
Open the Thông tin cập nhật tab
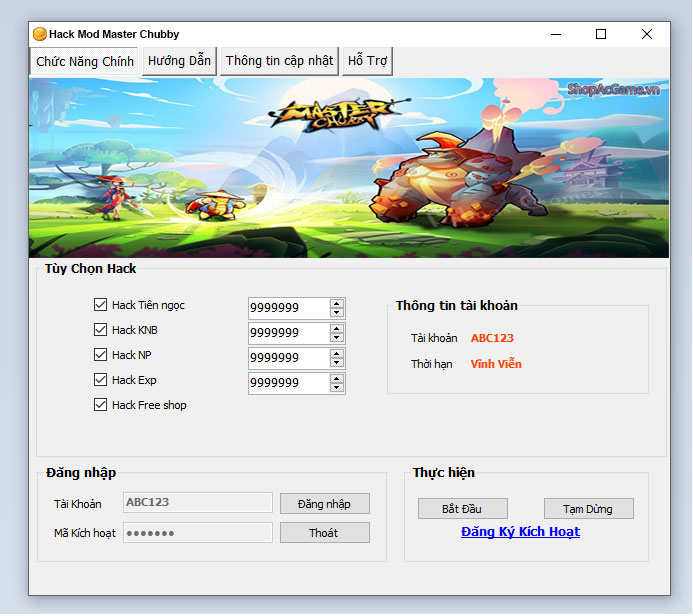279,61
